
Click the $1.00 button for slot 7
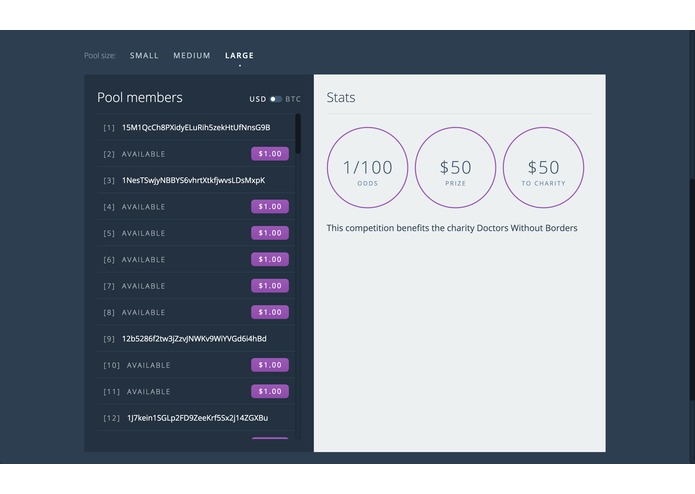coord(270,286)
